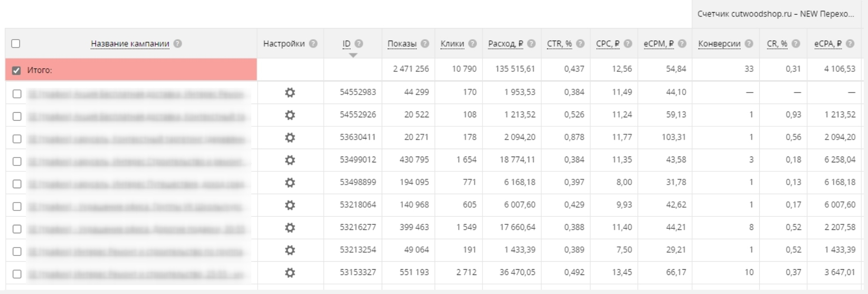The height and width of the screenshot is (294, 868).
Task: Click campaign ID 53216277 cell
Action: [x=358, y=227]
